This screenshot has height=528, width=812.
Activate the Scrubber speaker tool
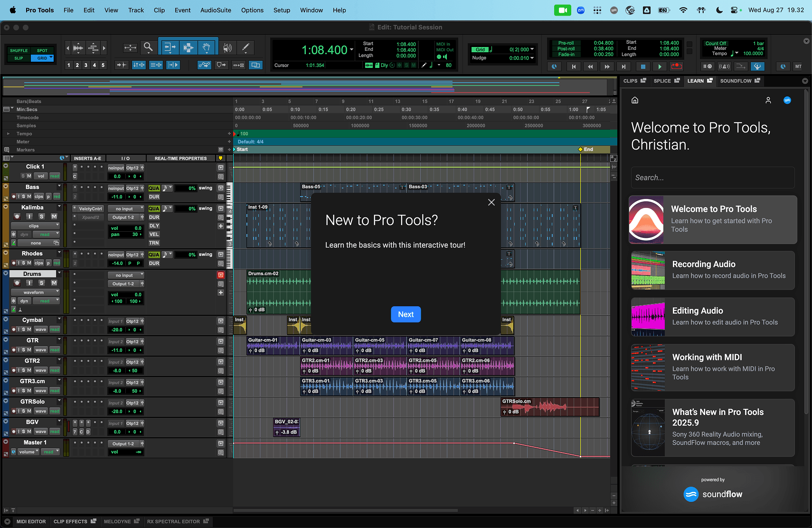point(227,47)
